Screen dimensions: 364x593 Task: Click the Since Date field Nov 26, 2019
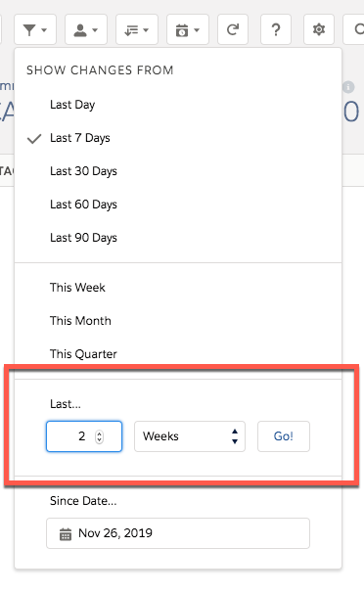pos(178,533)
